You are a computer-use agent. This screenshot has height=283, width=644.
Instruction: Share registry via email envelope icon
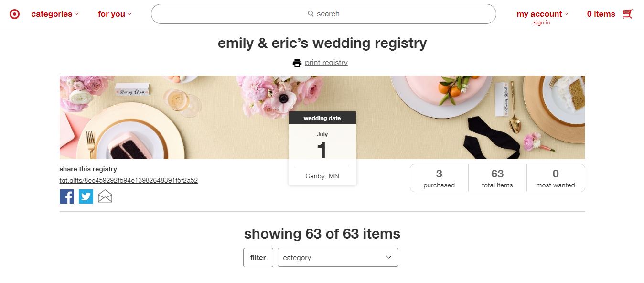click(x=105, y=196)
